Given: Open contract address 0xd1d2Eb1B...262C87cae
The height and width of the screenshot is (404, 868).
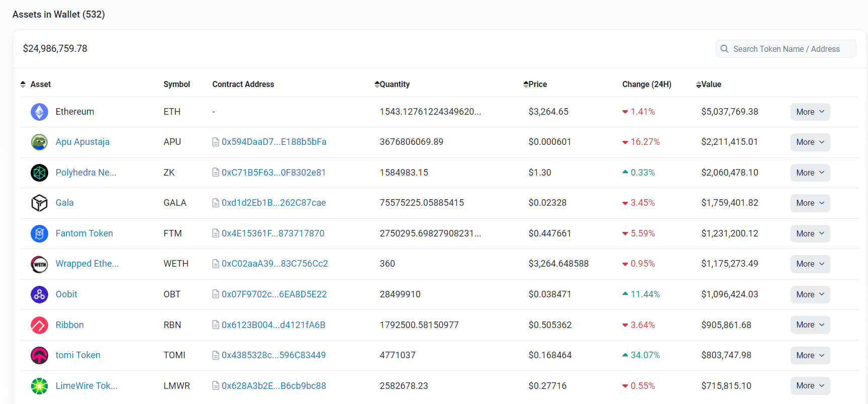Looking at the screenshot, I should pyautogui.click(x=274, y=203).
